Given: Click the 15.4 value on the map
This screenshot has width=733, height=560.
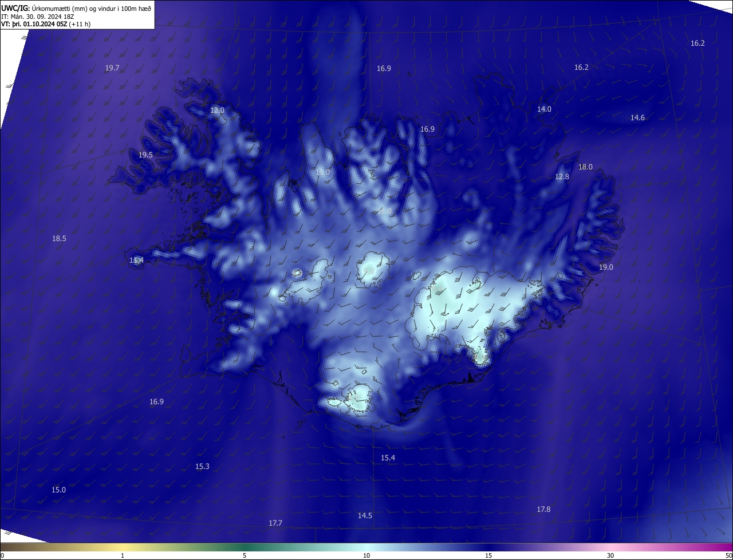Looking at the screenshot, I should click(x=388, y=458).
